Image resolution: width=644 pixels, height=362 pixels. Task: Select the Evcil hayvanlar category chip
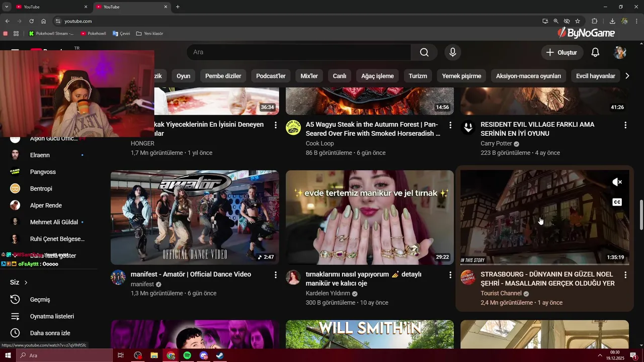coord(596,76)
